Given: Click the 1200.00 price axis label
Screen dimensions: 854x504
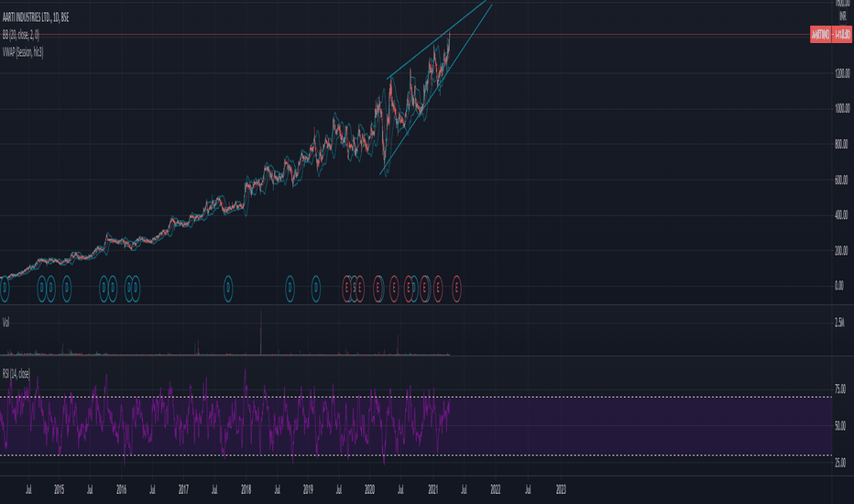Looking at the screenshot, I should pos(842,73).
